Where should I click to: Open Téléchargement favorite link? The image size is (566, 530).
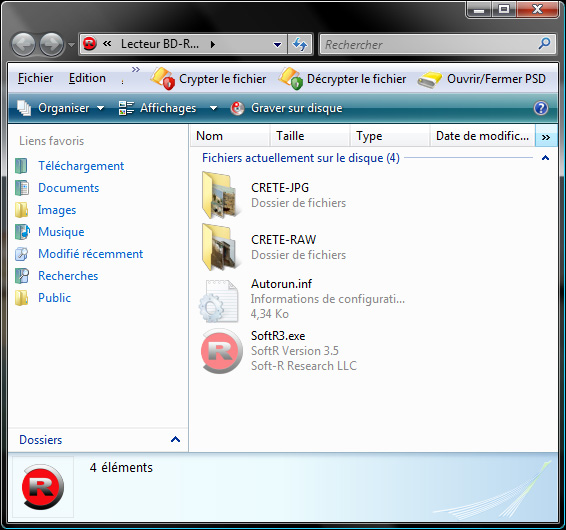(x=81, y=166)
